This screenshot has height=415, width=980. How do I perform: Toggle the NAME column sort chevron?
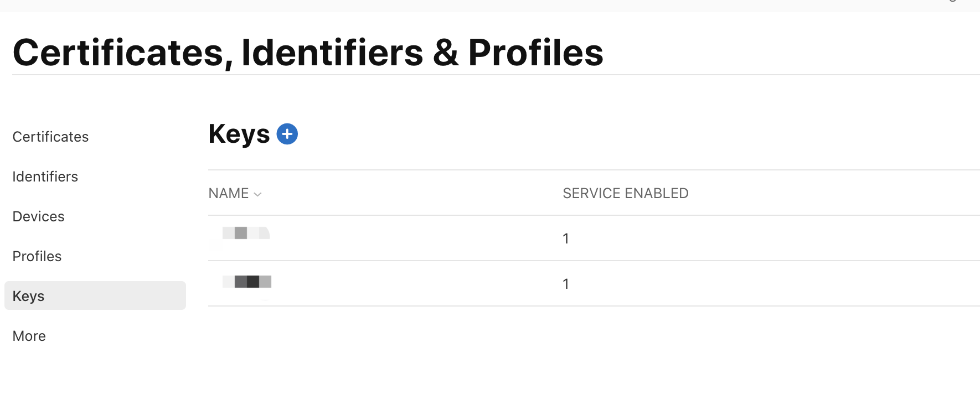click(x=257, y=194)
